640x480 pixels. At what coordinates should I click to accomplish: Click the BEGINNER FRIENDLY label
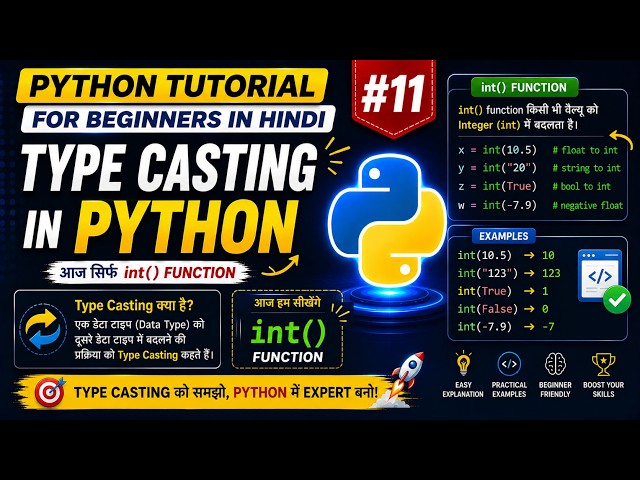coord(555,389)
